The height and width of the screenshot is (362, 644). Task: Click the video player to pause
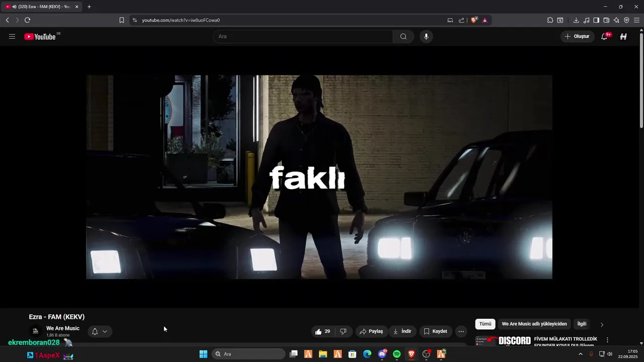tap(319, 177)
